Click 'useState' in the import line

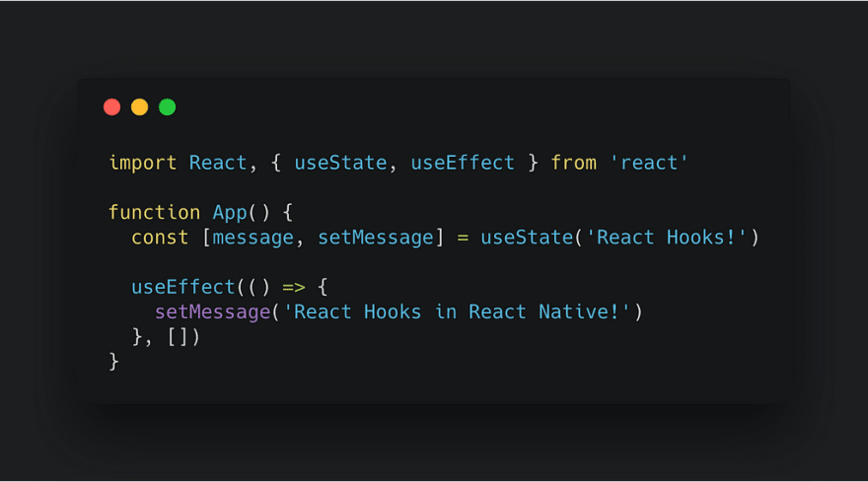[x=340, y=164]
